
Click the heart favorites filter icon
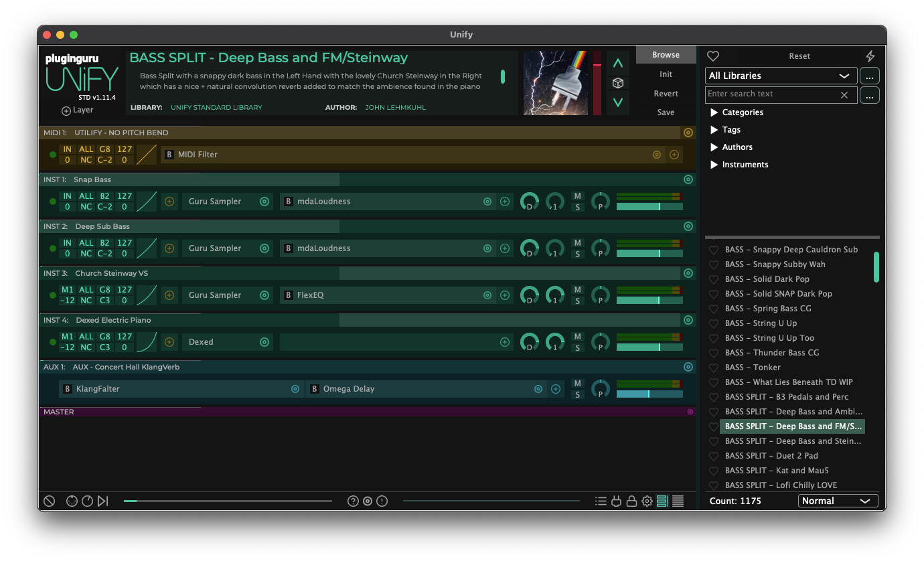713,56
